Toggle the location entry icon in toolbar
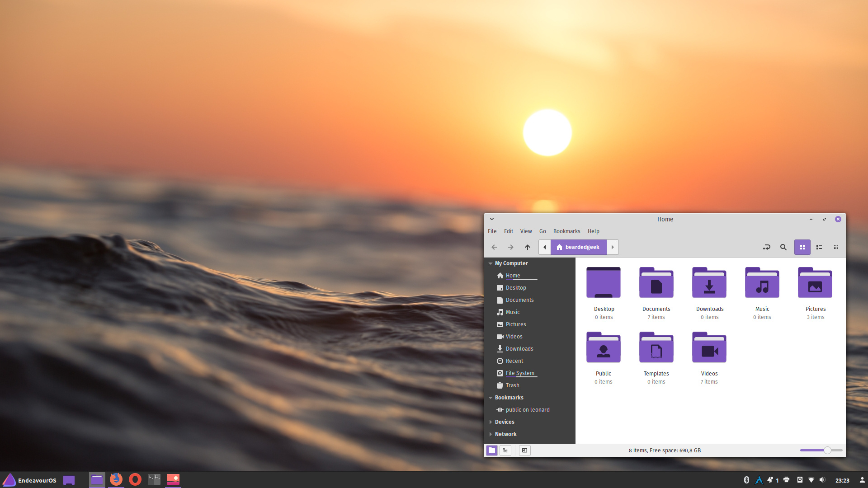This screenshot has width=868, height=488. coord(766,247)
